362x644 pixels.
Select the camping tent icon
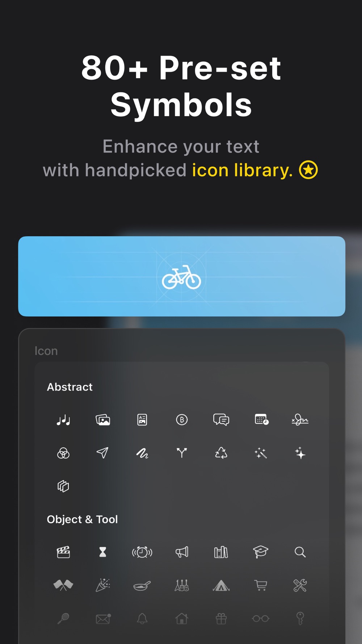pos(221,585)
